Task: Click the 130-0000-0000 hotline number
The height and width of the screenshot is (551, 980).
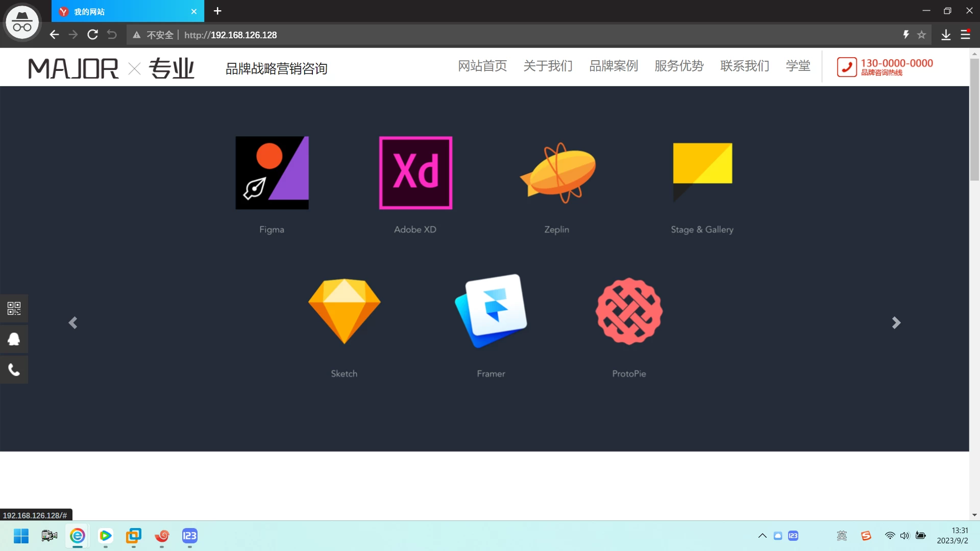Action: pos(897,63)
